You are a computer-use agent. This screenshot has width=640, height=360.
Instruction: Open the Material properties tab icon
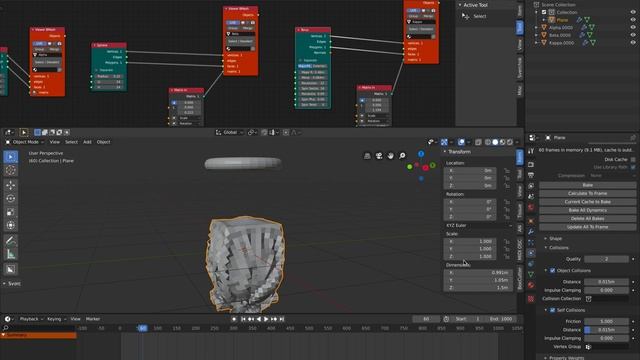point(531,285)
